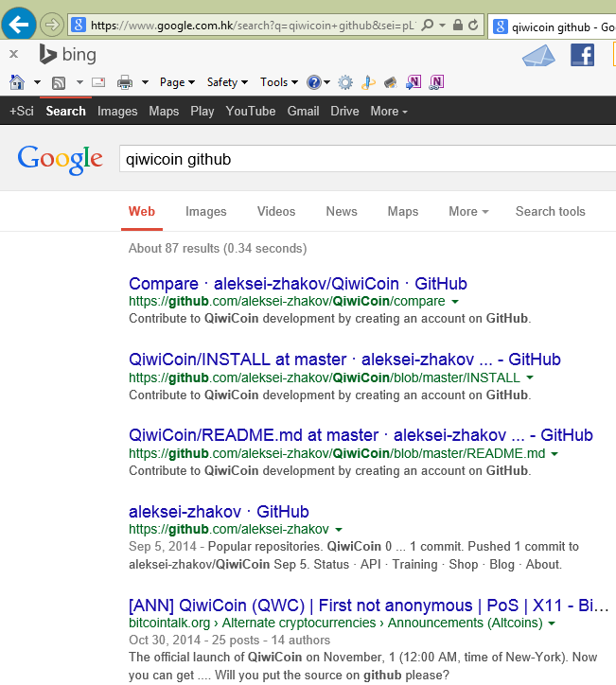Click the OneNote Linked Notes icon
616x685 pixels.
tap(436, 82)
